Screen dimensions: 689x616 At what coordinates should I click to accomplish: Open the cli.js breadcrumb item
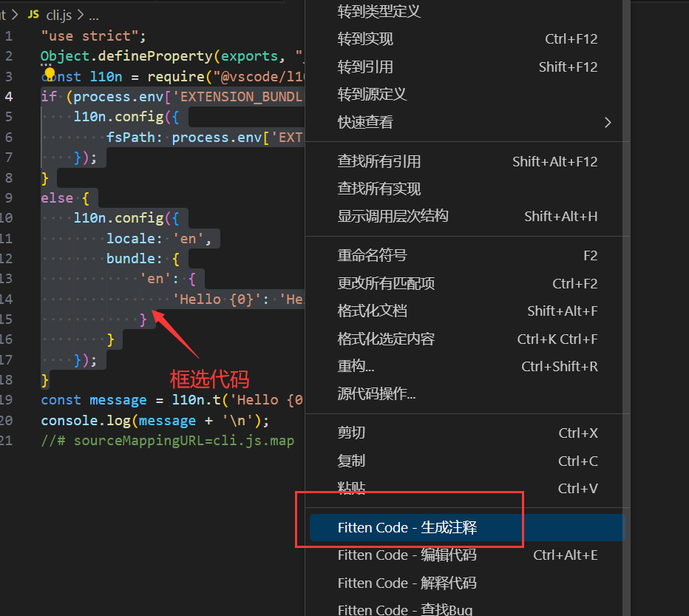point(59,16)
